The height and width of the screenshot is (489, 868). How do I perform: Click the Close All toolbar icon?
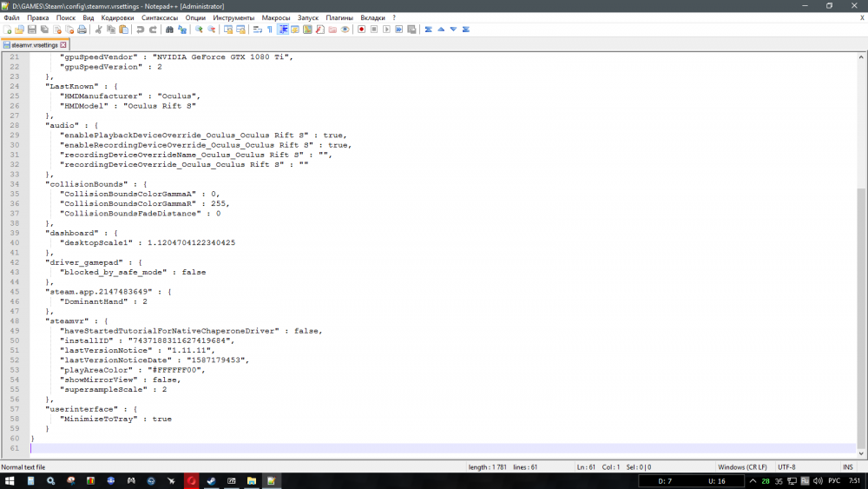(69, 30)
